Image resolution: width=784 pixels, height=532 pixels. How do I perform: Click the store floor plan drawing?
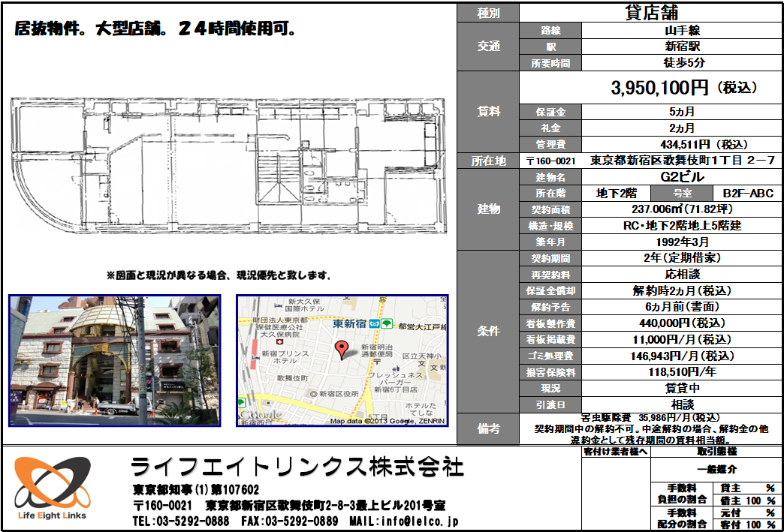point(228,165)
